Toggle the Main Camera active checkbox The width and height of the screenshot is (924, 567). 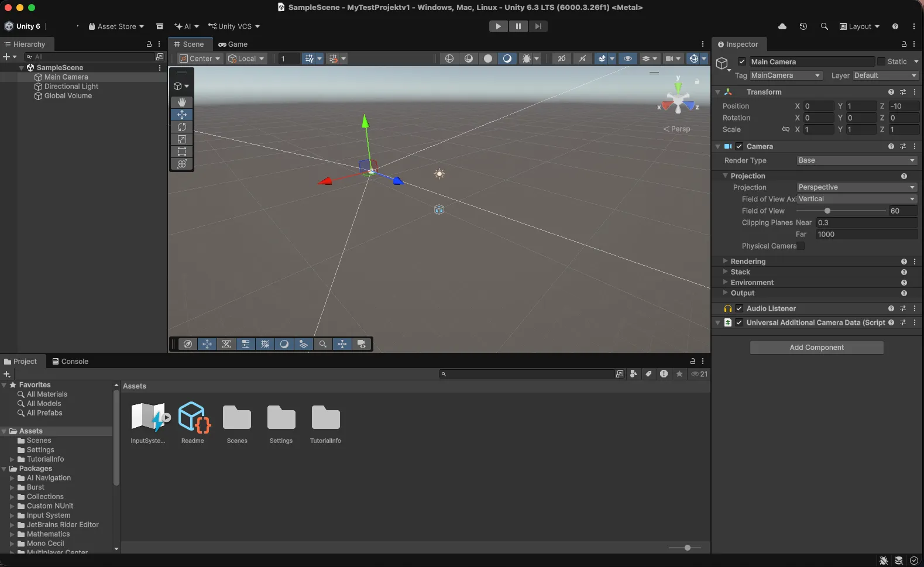click(x=742, y=61)
